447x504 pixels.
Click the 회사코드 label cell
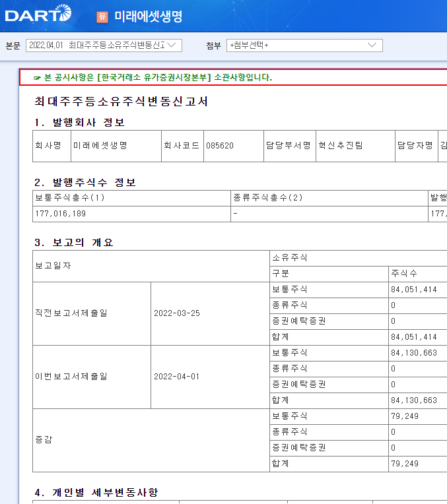coord(182,146)
